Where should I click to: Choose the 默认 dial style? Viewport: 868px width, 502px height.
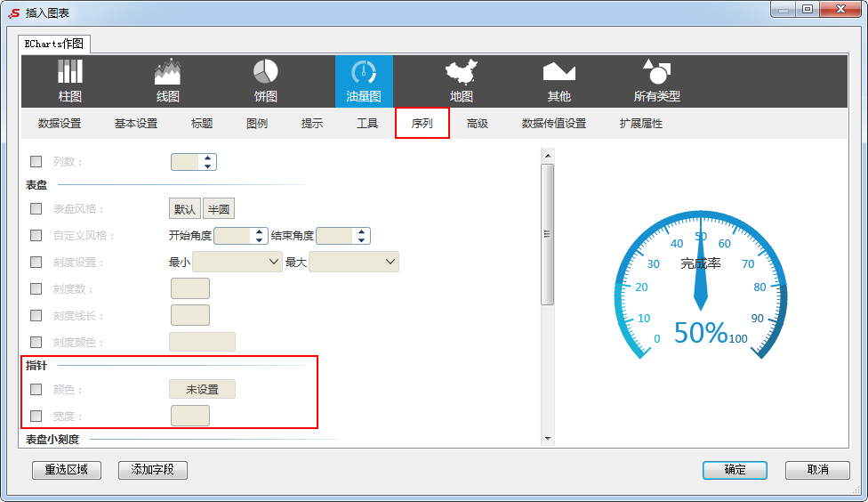[x=185, y=209]
